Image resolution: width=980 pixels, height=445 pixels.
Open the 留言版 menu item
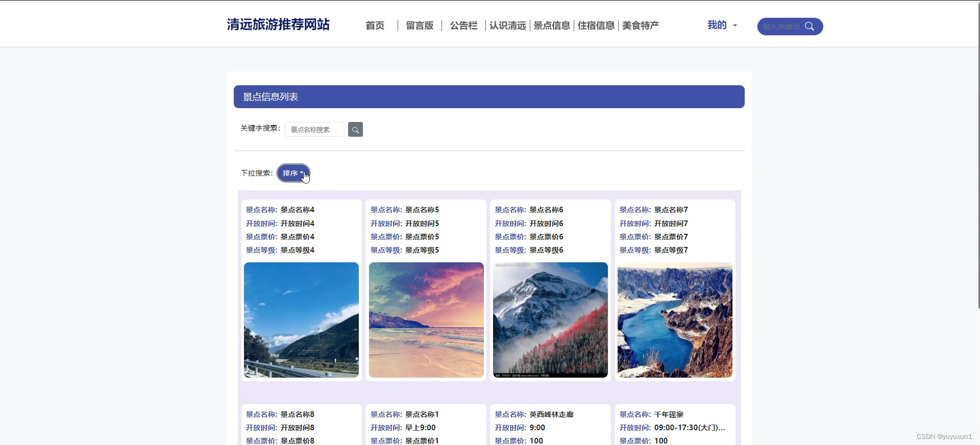pyautogui.click(x=420, y=26)
